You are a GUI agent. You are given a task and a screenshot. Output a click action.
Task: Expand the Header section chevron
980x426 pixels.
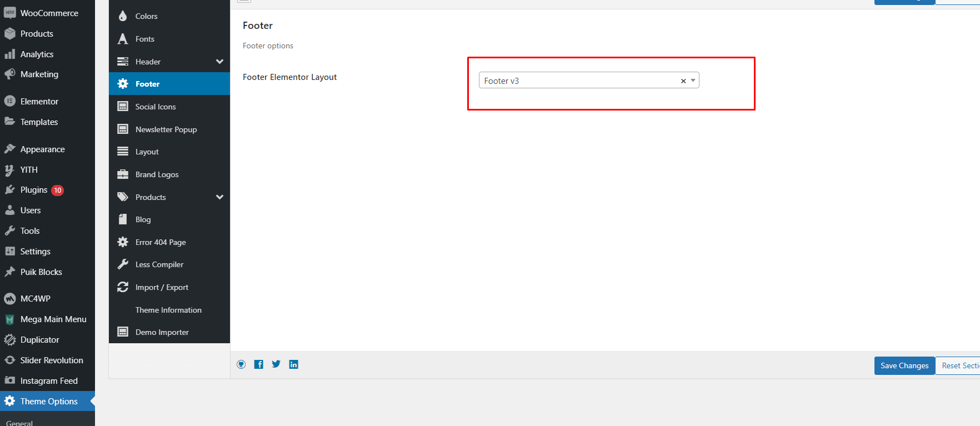tap(219, 62)
